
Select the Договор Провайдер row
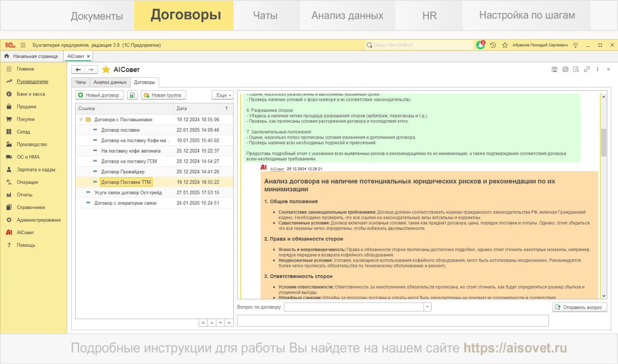click(154, 171)
